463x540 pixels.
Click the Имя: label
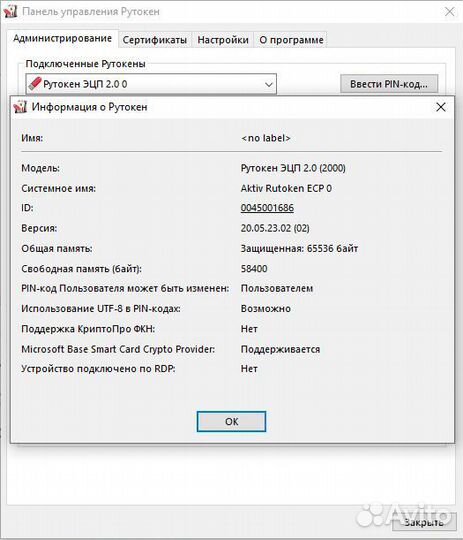(32, 138)
